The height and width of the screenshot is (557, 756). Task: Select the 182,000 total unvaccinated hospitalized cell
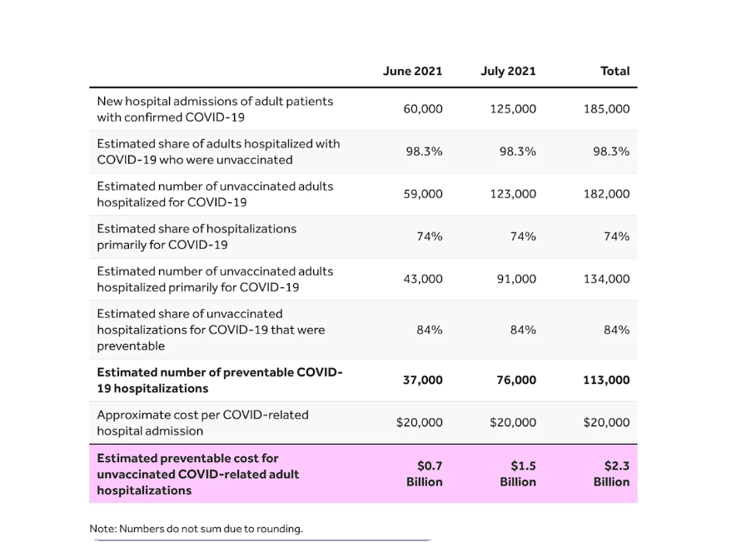click(x=606, y=194)
